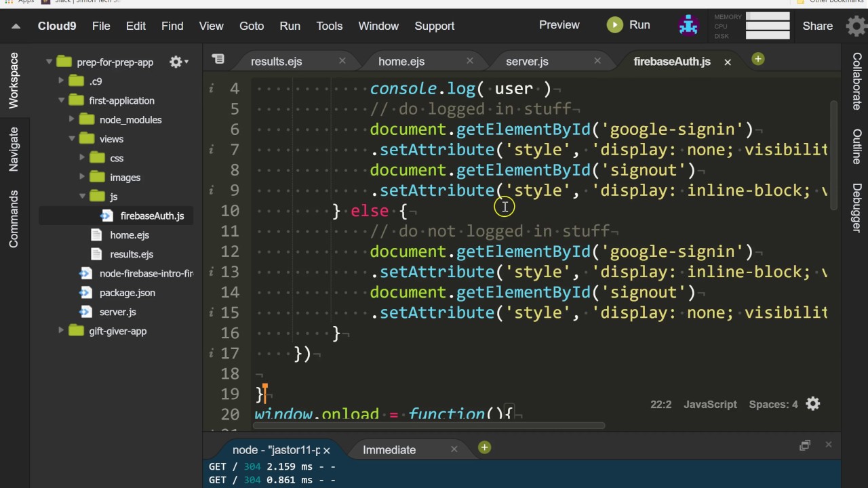Open the Navigate side panel
Viewport: 868px width, 488px height.
coord(14,148)
